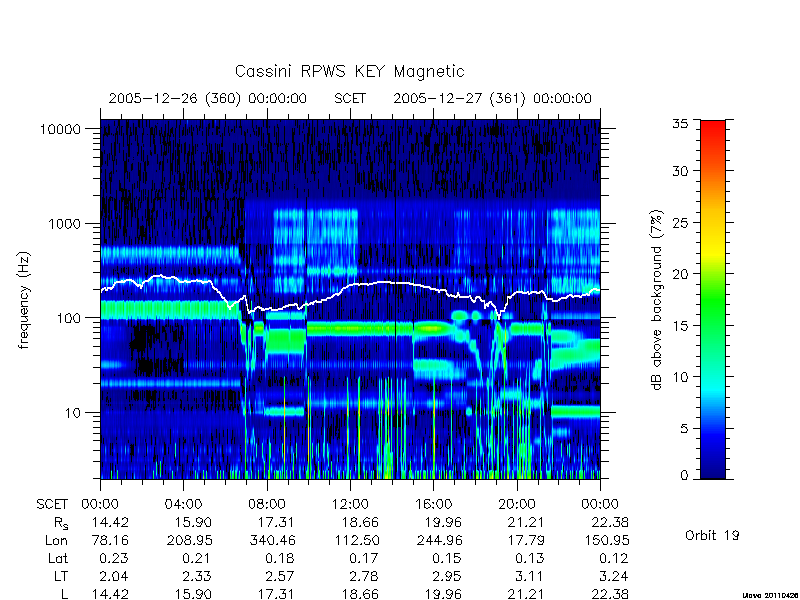
Task: Click the Lon value '17.79'
Action: click(526, 540)
